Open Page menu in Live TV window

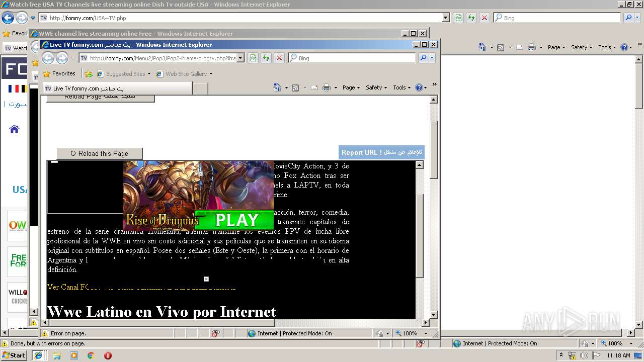tap(351, 87)
